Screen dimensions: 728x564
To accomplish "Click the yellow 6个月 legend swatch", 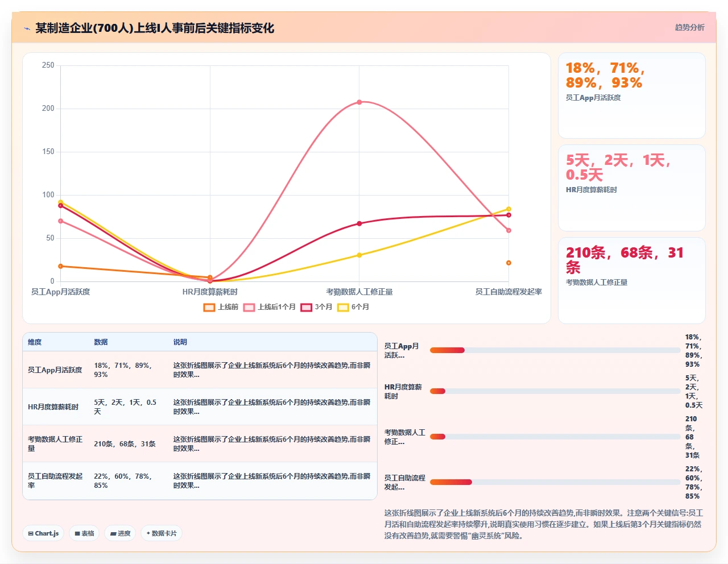I will click(343, 308).
